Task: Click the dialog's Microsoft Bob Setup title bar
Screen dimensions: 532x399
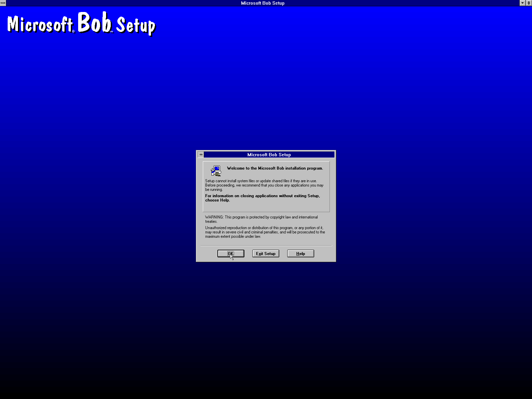Action: [x=269, y=155]
